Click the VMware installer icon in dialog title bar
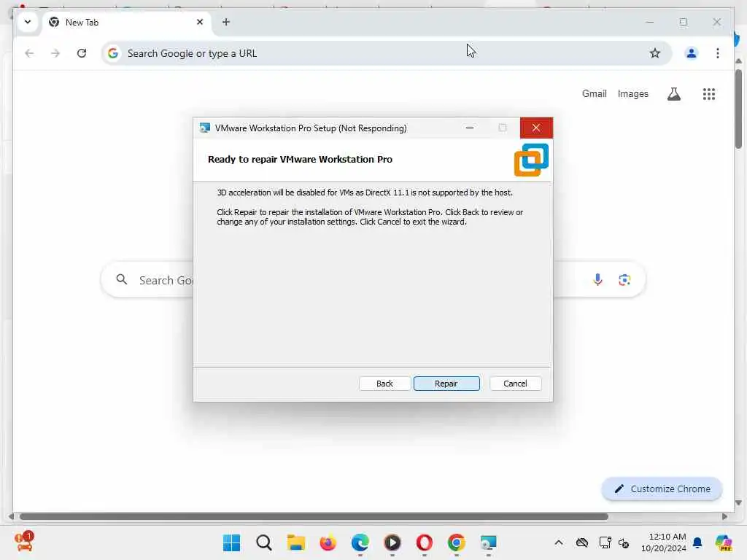 (205, 128)
